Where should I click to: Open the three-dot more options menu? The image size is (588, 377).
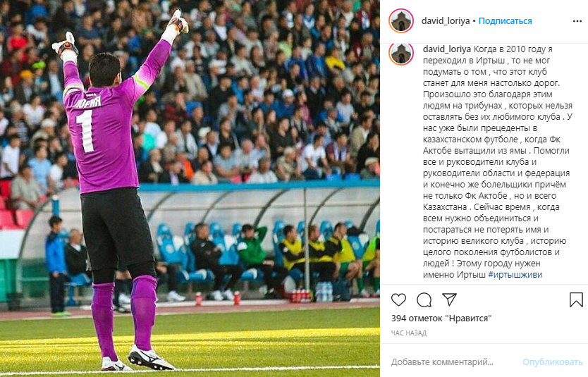(x=577, y=21)
